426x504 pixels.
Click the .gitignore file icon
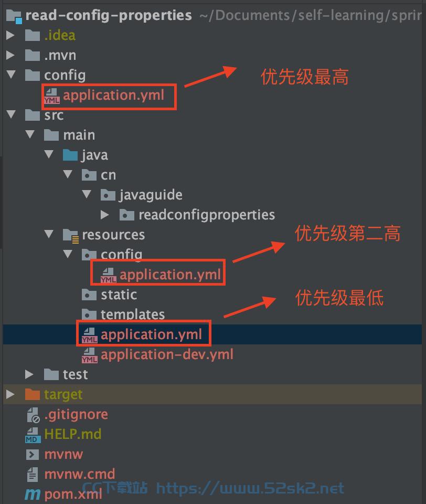click(33, 415)
